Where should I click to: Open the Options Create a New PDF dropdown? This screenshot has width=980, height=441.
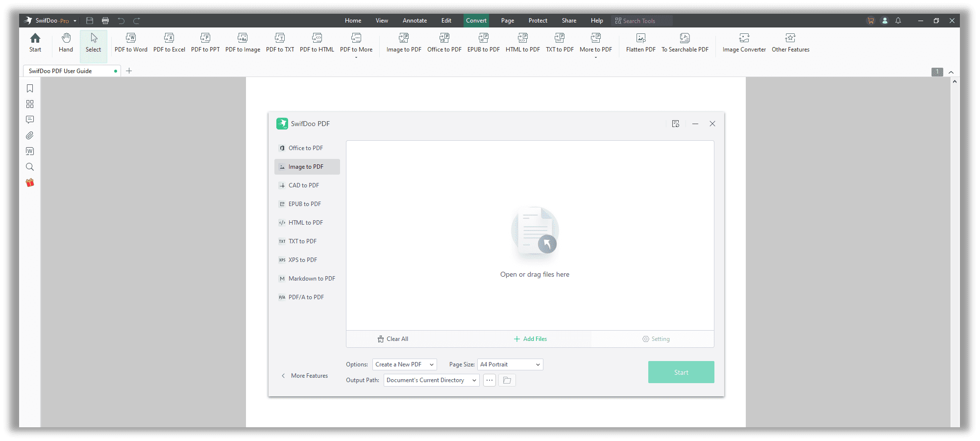tap(404, 364)
